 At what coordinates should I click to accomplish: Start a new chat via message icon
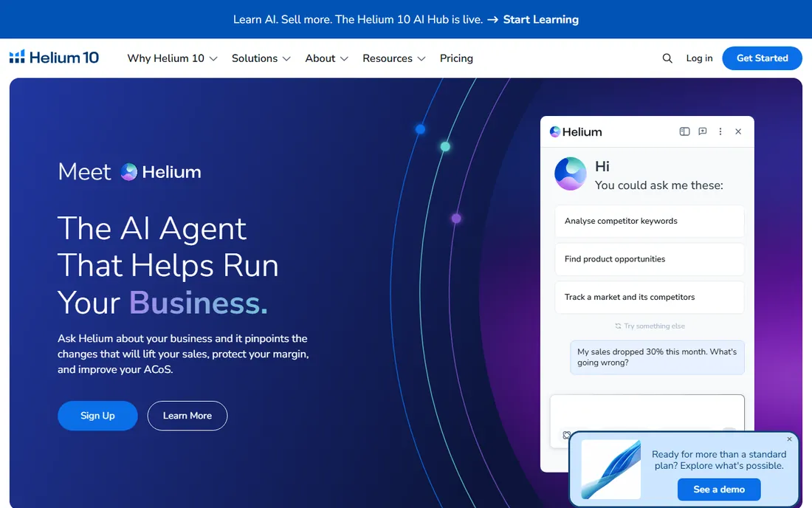[702, 131]
